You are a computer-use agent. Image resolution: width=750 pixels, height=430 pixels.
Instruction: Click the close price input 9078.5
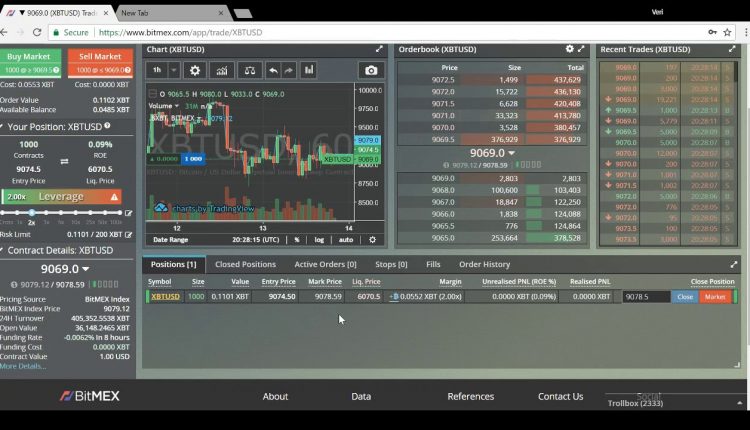click(x=646, y=297)
